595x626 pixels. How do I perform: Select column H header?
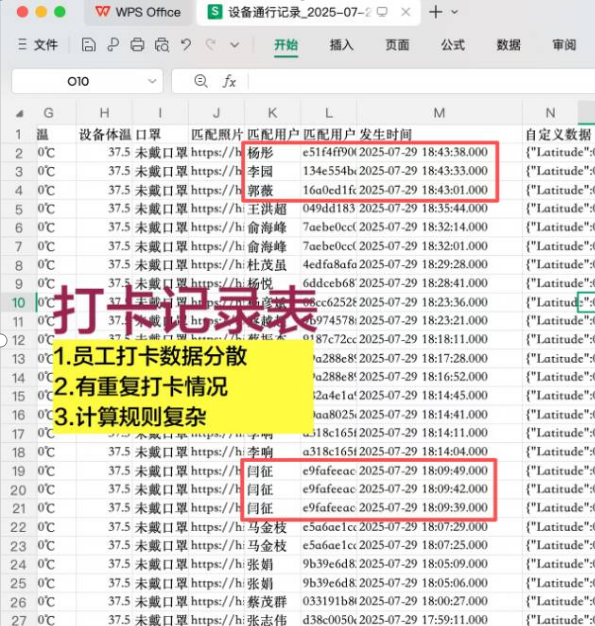pyautogui.click(x=105, y=113)
